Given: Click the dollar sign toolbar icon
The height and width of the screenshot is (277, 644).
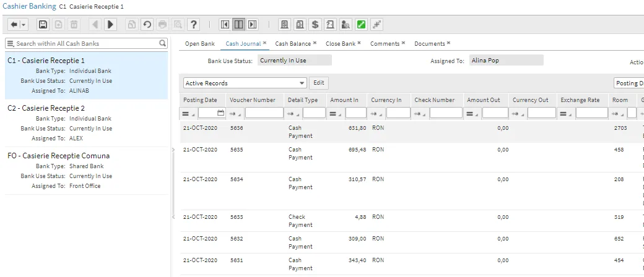Looking at the screenshot, I should (315, 25).
